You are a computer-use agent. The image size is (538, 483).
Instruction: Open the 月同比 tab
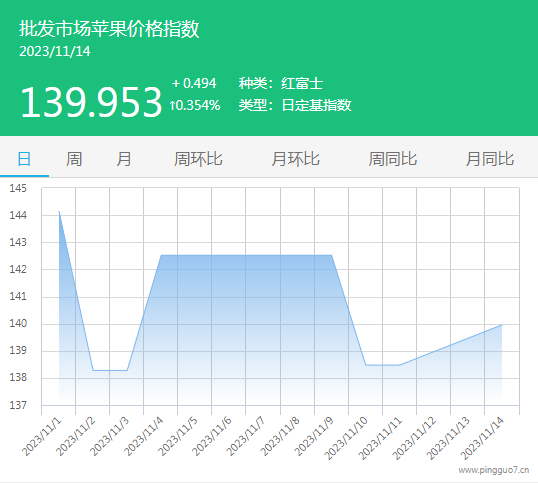[x=490, y=159]
